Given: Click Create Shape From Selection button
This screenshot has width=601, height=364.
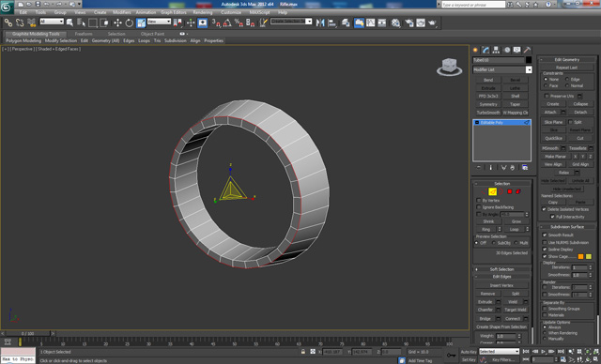Looking at the screenshot, I should 501,326.
